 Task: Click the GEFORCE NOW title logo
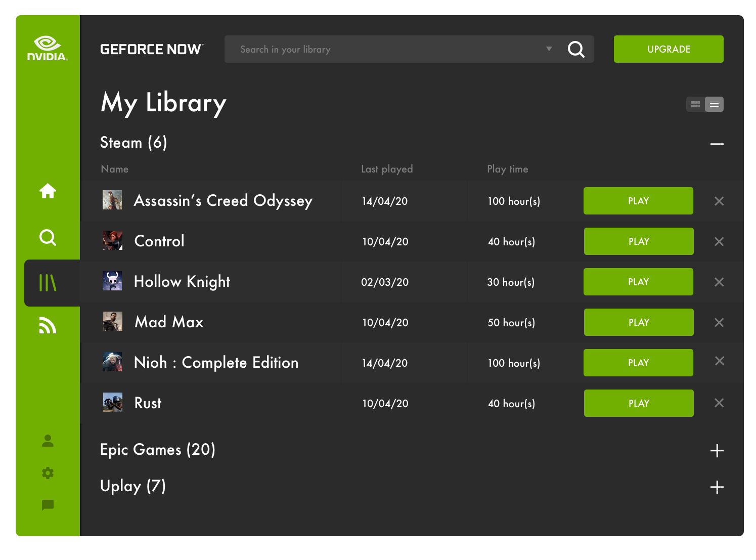coord(152,49)
